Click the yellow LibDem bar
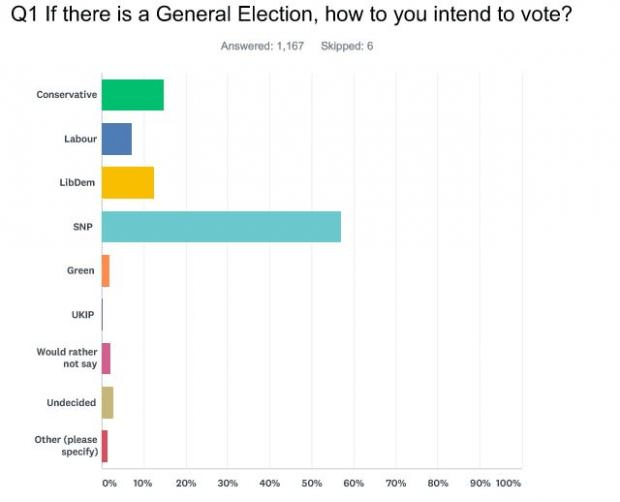The image size is (620, 502). click(x=128, y=183)
